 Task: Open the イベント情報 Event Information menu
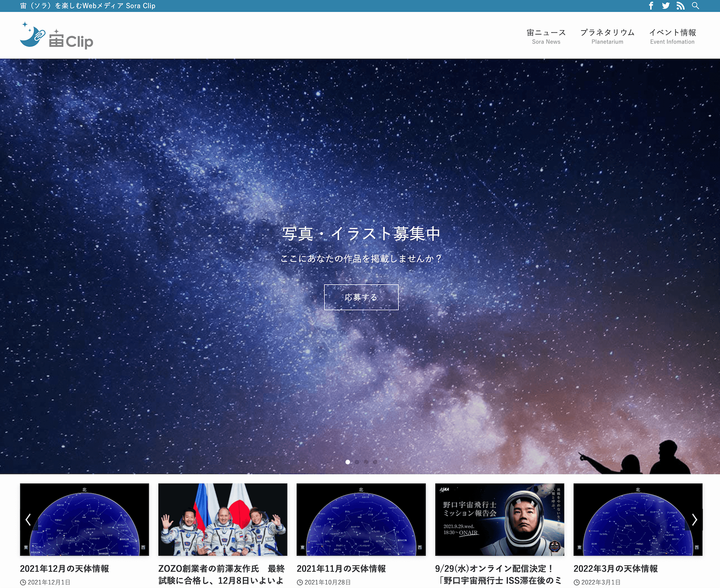pos(672,36)
